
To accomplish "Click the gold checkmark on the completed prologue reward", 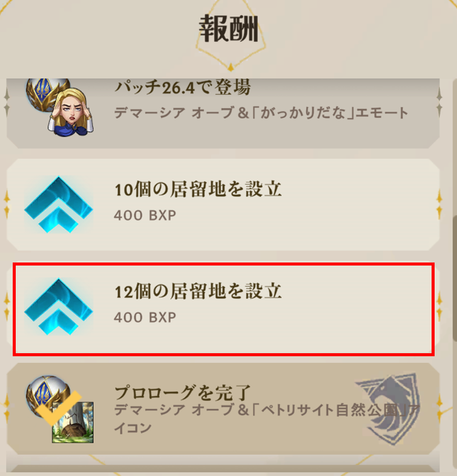I will tap(58, 408).
